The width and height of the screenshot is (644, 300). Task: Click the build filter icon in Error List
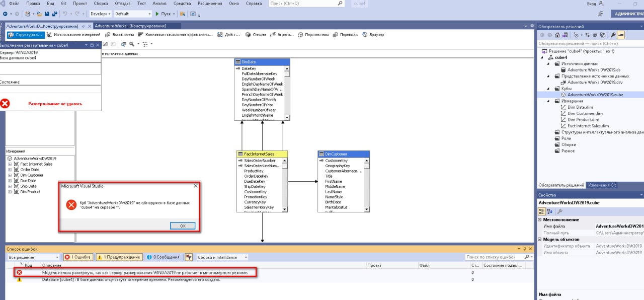189,257
